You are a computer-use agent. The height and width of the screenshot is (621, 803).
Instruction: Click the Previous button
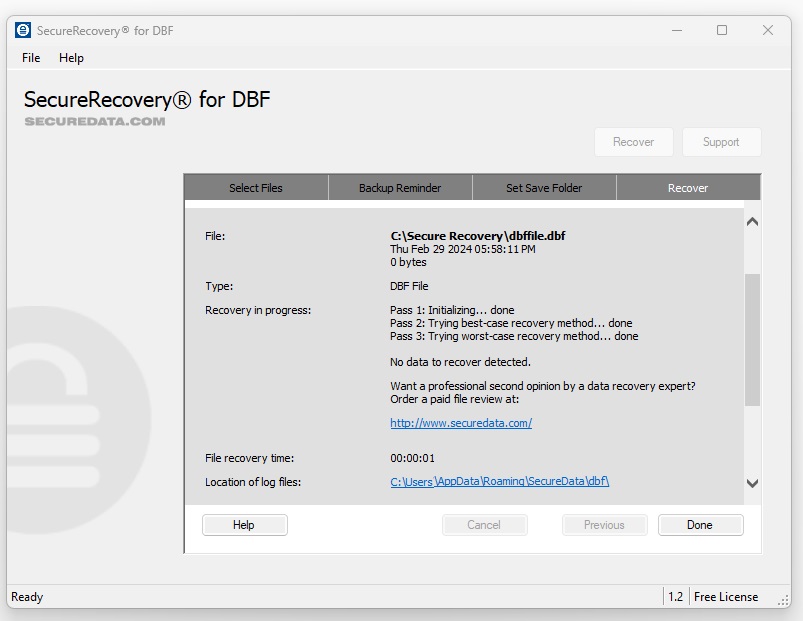[x=604, y=525]
